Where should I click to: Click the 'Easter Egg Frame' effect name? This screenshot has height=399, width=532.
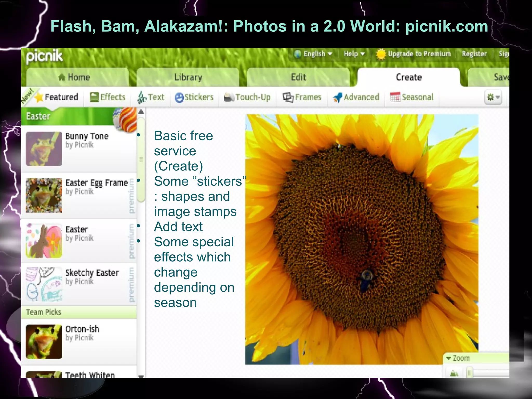click(97, 183)
